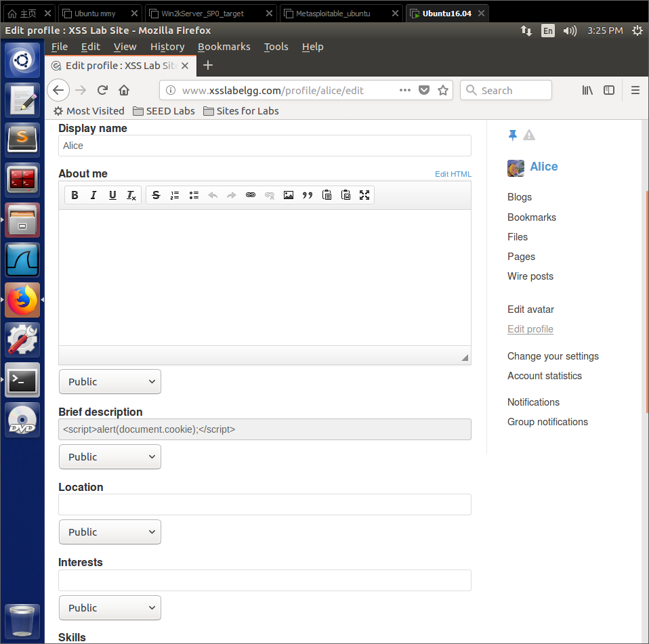This screenshot has width=649, height=644.
Task: Open Location access level dropdown
Action: pos(110,532)
